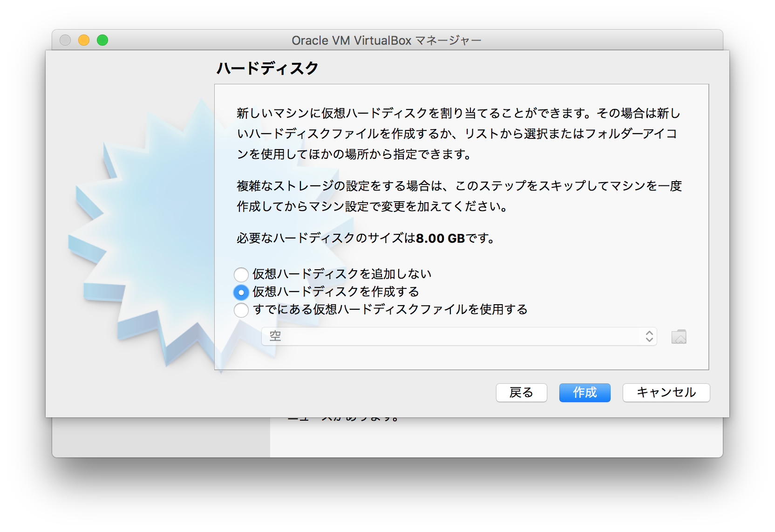Click the Oracle VM VirtualBox マネージャー title bar
The width and height of the screenshot is (775, 532).
(x=386, y=41)
